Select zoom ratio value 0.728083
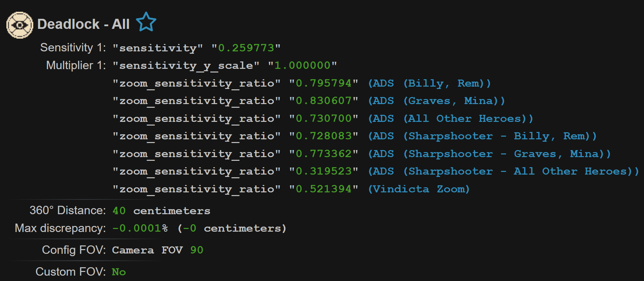 pos(324,136)
